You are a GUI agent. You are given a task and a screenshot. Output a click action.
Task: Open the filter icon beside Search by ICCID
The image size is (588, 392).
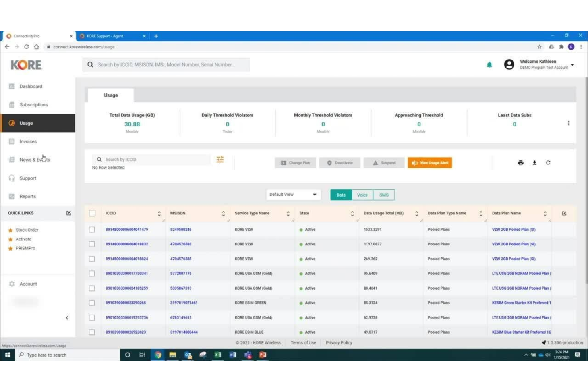(220, 159)
